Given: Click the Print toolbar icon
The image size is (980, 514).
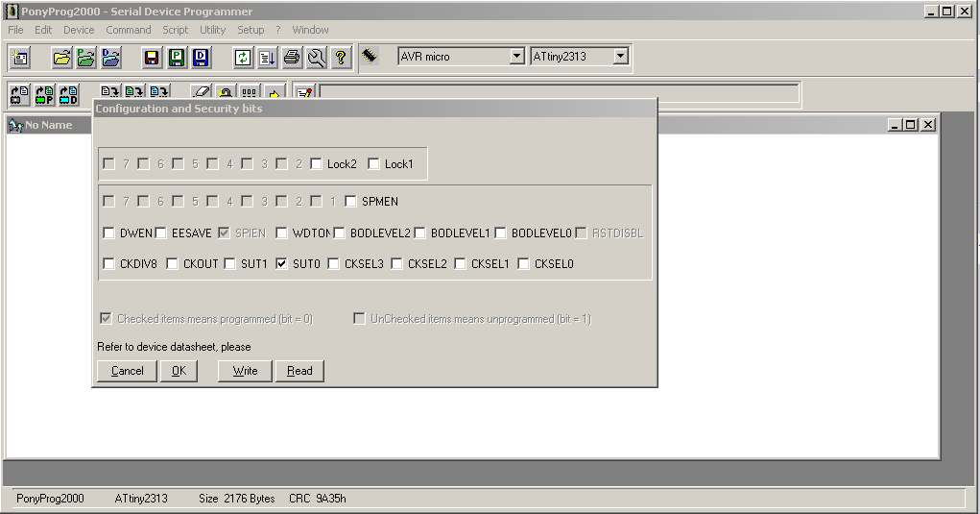Looking at the screenshot, I should point(291,58).
